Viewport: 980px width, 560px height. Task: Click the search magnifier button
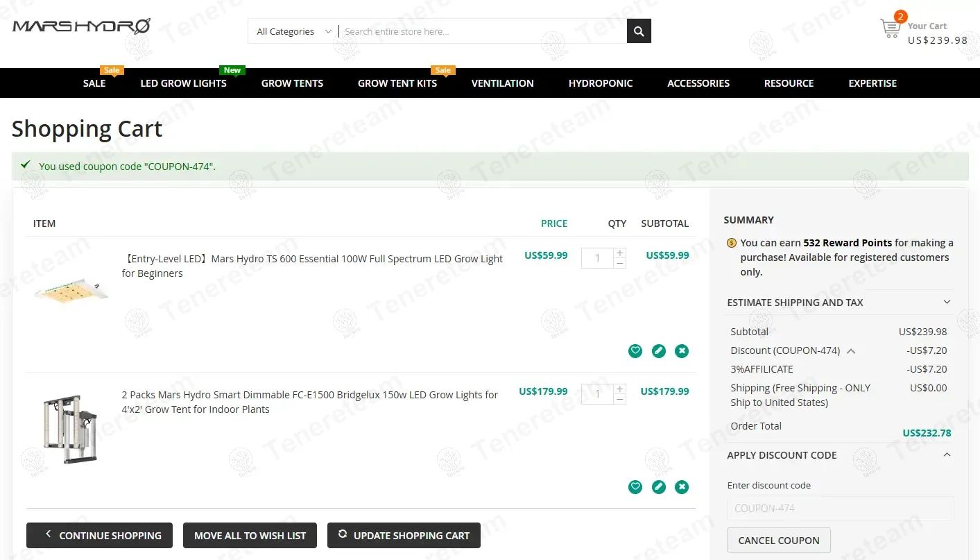[x=639, y=31]
